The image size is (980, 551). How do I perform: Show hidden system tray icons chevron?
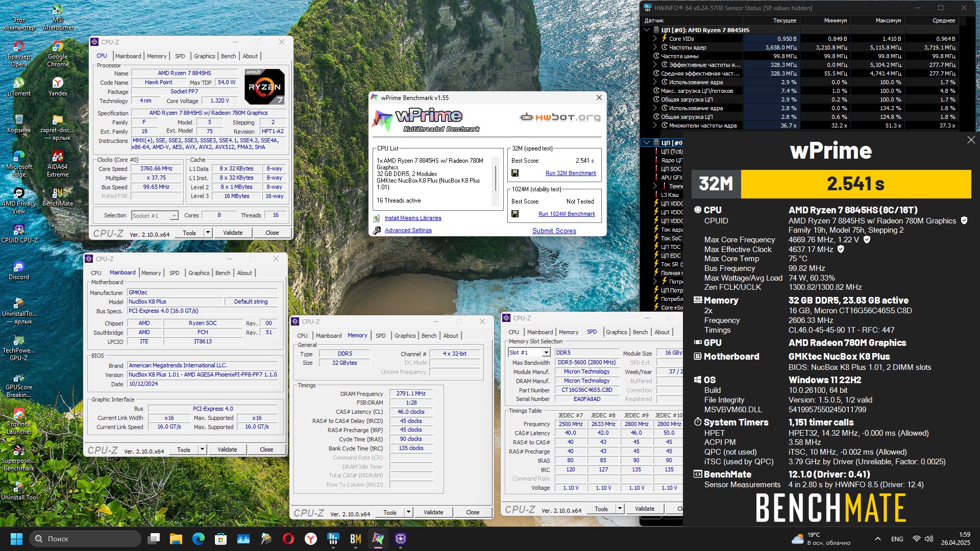(877, 539)
